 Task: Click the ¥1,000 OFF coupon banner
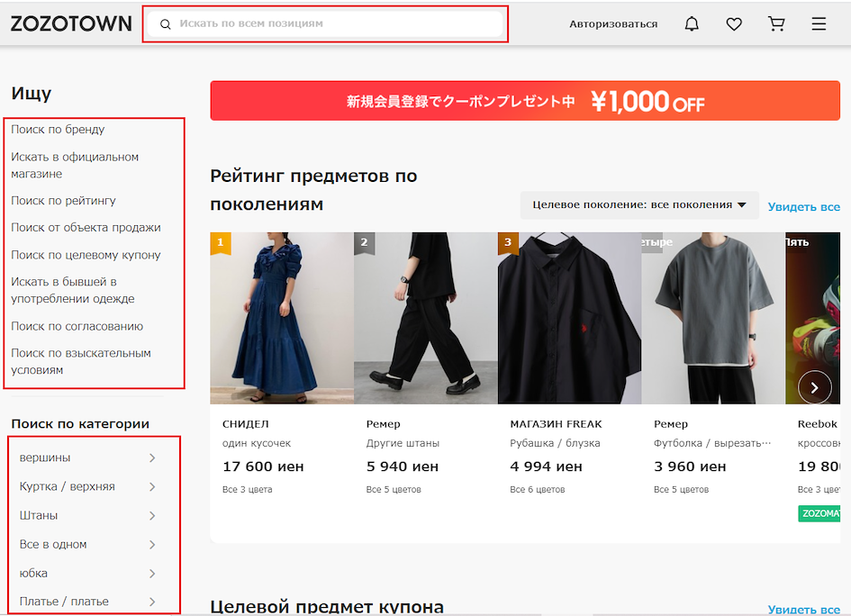(525, 101)
